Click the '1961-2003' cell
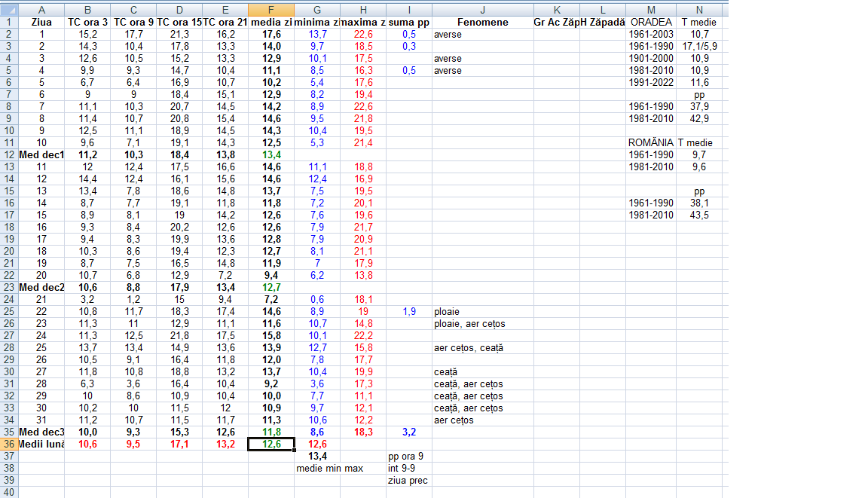Screen dimensions: 868x498 [x=651, y=35]
